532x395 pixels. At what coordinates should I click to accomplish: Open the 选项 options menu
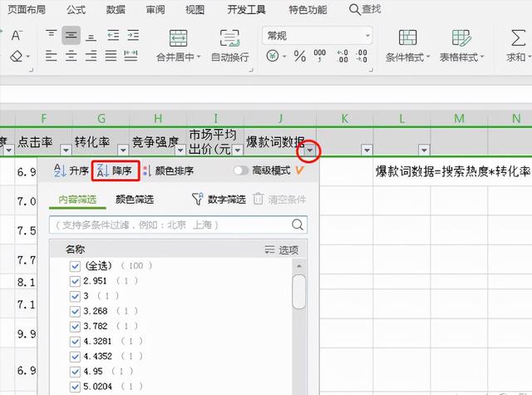click(x=282, y=250)
